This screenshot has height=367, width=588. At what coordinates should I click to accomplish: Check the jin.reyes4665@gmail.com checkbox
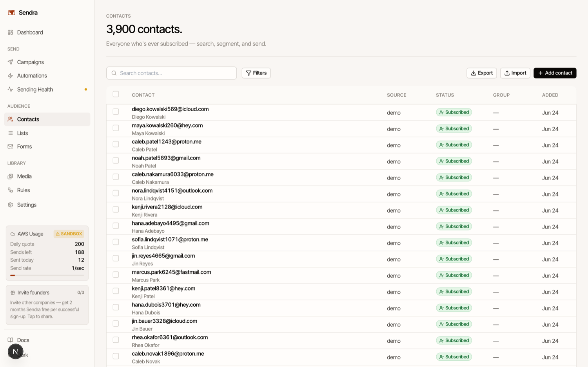116,259
